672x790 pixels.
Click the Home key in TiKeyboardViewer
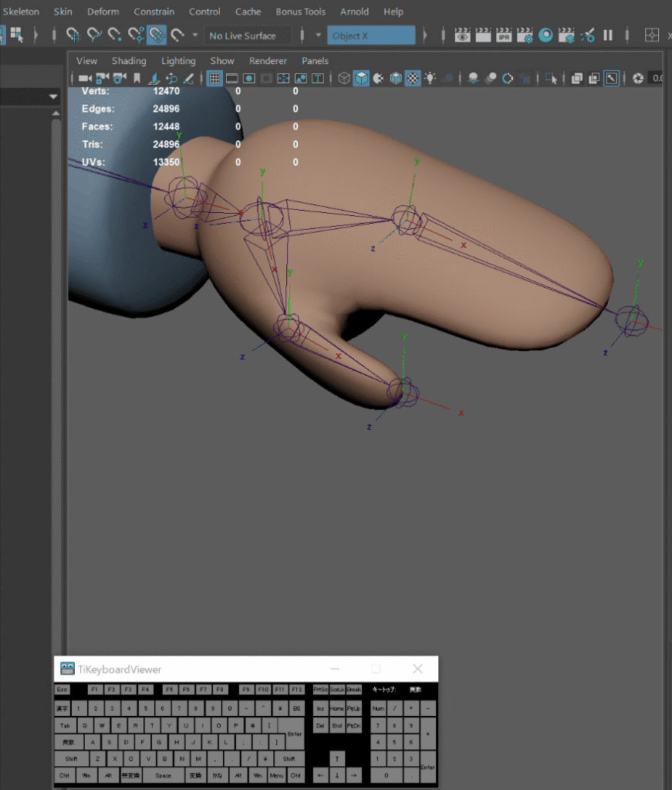point(337,708)
